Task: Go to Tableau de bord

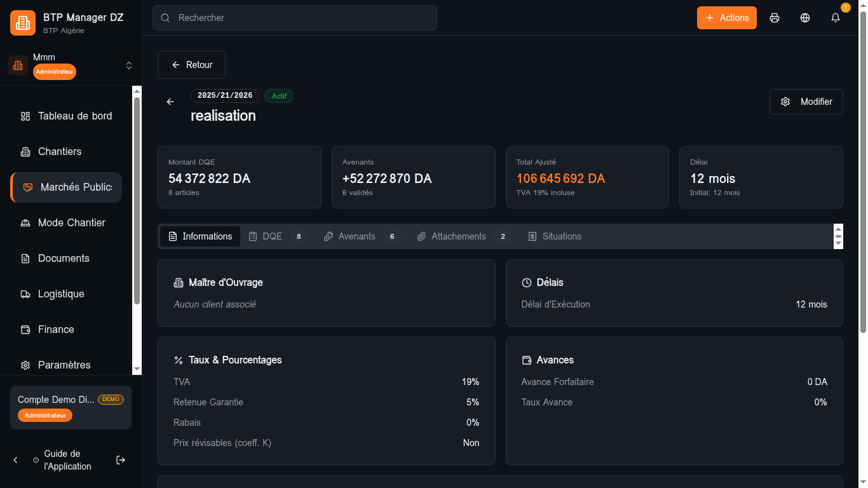Action: (x=74, y=116)
